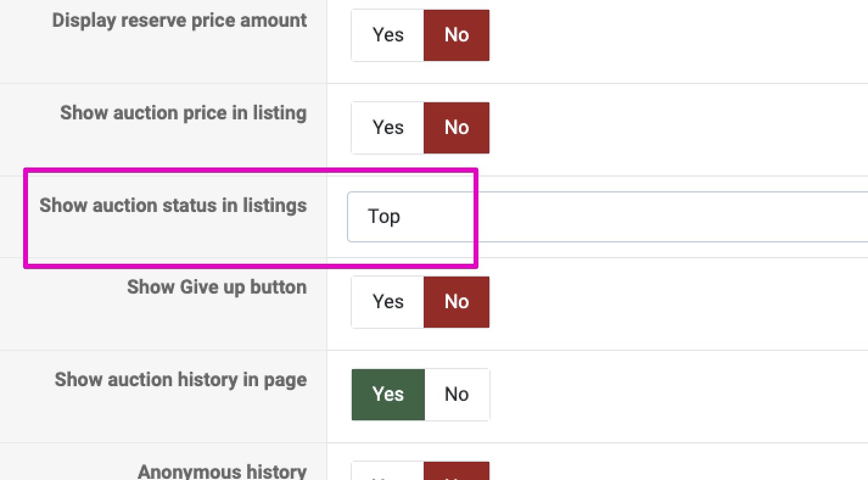The height and width of the screenshot is (480, 868).
Task: Click the 'Top' value in status select
Action: [x=384, y=216]
